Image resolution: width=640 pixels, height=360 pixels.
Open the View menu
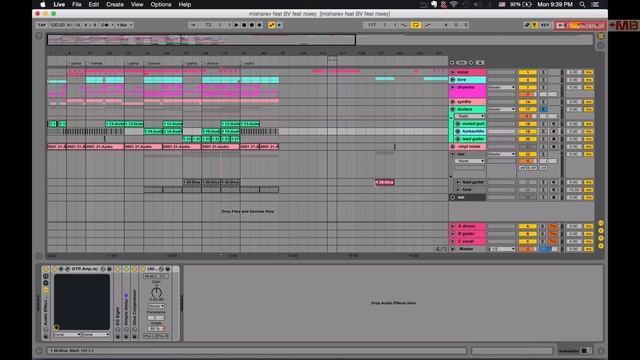pyautogui.click(x=137, y=4)
